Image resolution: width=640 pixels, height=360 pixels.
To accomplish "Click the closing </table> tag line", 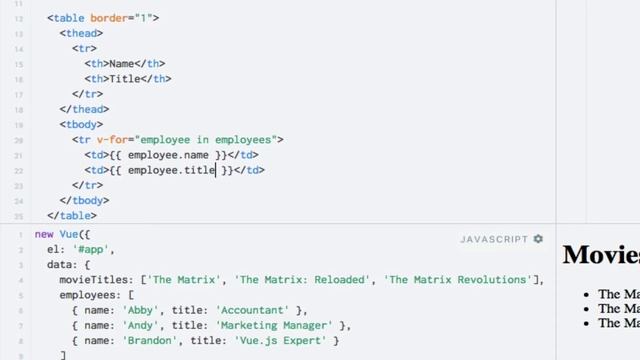I will [x=72, y=216].
